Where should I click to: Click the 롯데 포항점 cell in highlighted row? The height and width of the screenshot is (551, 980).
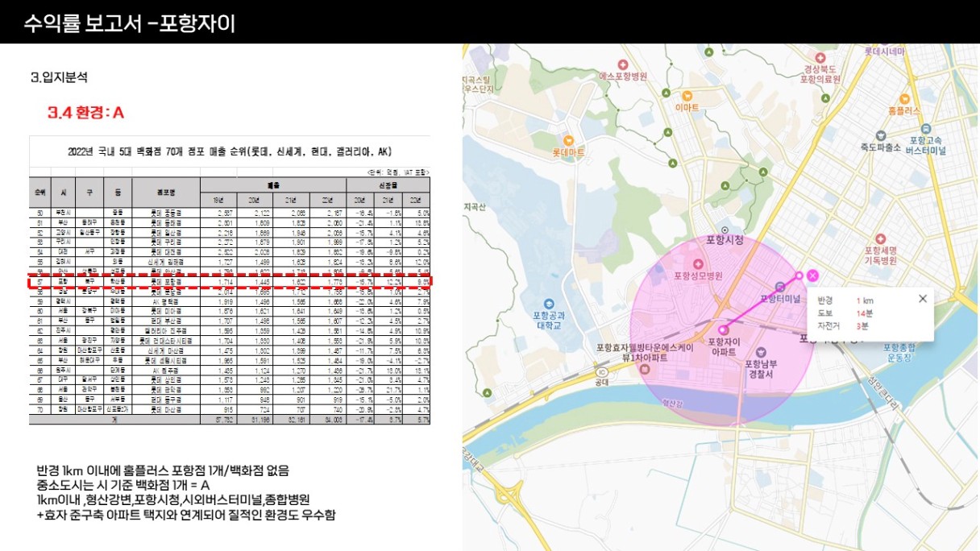coord(167,283)
